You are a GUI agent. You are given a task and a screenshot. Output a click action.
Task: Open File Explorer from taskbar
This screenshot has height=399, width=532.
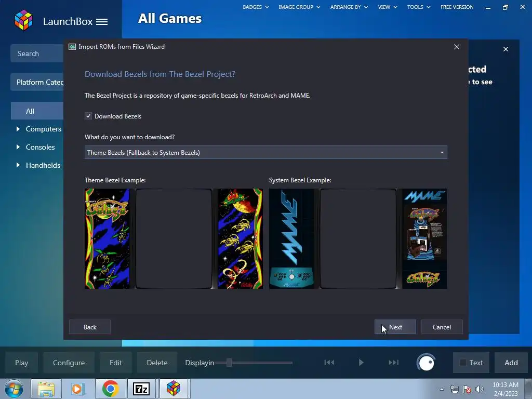click(x=46, y=389)
